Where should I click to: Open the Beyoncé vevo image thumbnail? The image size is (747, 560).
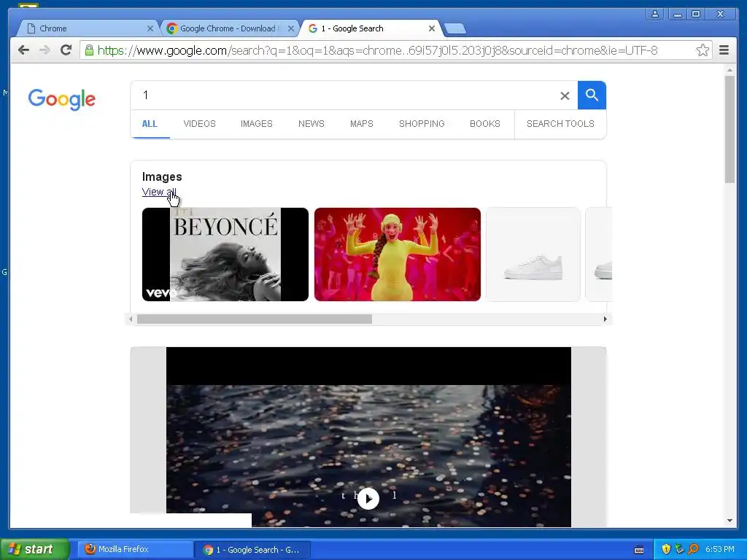[x=225, y=254]
